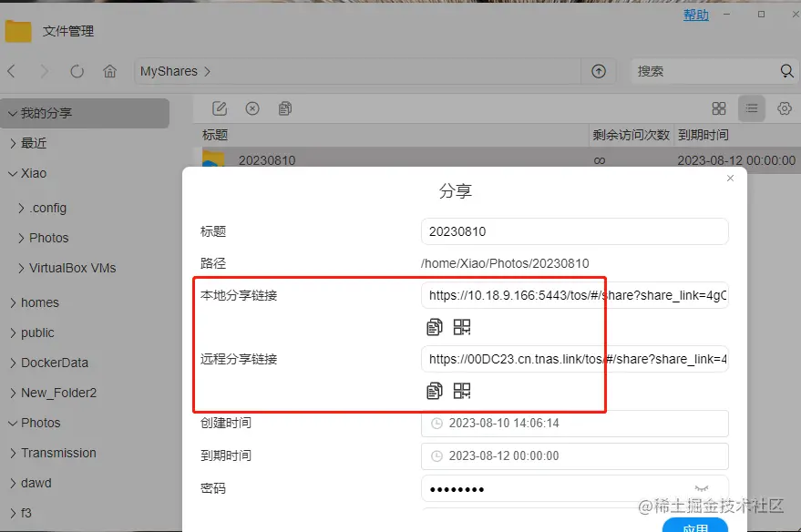The height and width of the screenshot is (532, 801).
Task: Click into the 搜索 search field
Action: (x=705, y=71)
